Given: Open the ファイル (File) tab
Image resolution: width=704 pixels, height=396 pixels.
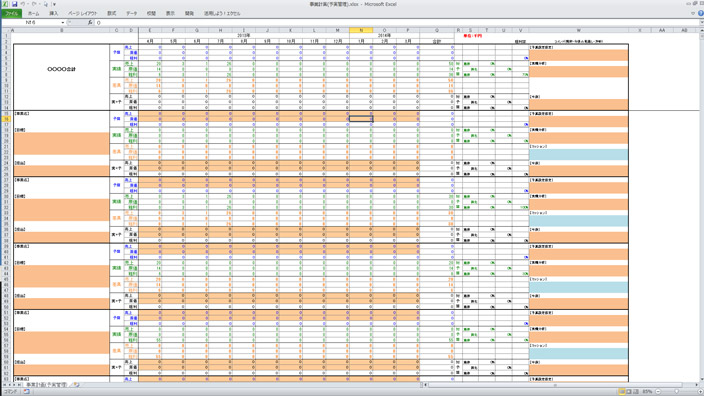Looking at the screenshot, I should click(x=11, y=13).
